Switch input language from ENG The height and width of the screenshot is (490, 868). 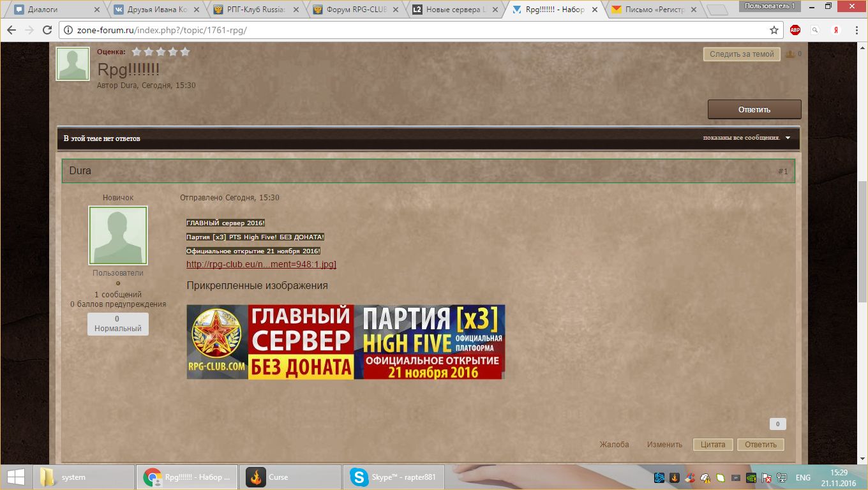click(803, 477)
